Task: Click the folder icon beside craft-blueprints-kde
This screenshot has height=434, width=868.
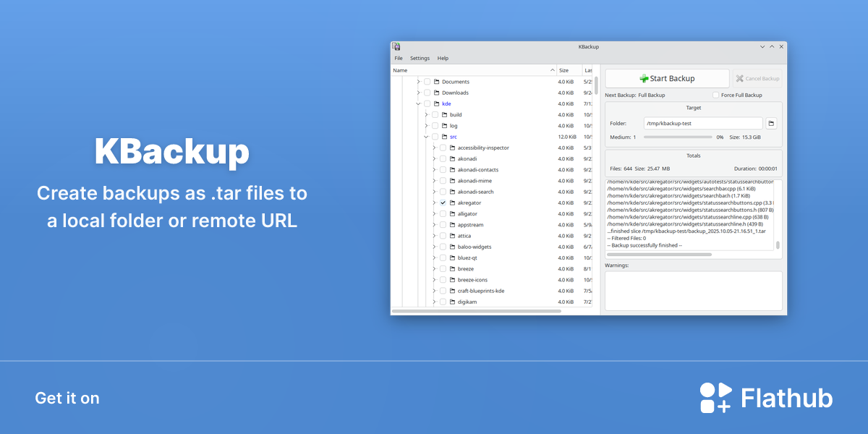Action: pyautogui.click(x=452, y=291)
